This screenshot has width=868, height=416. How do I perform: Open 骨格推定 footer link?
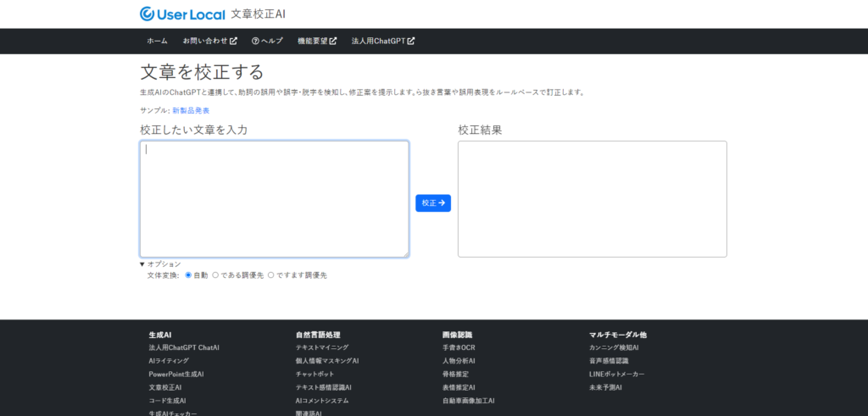(x=455, y=374)
